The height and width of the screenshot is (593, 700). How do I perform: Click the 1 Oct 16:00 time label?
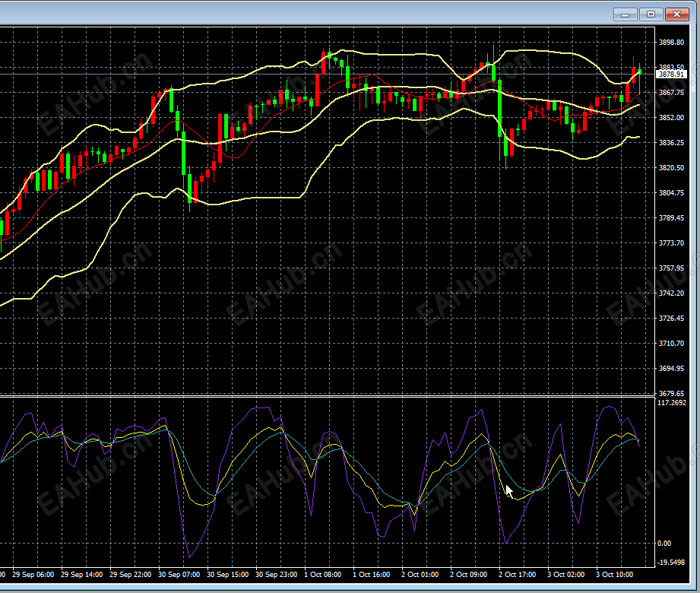(x=372, y=575)
